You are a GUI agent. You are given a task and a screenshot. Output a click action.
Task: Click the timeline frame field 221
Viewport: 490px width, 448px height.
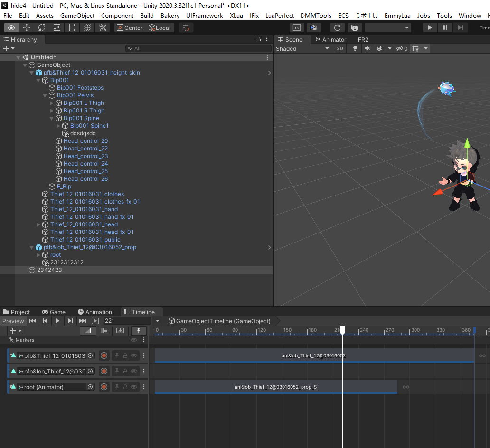click(x=127, y=321)
